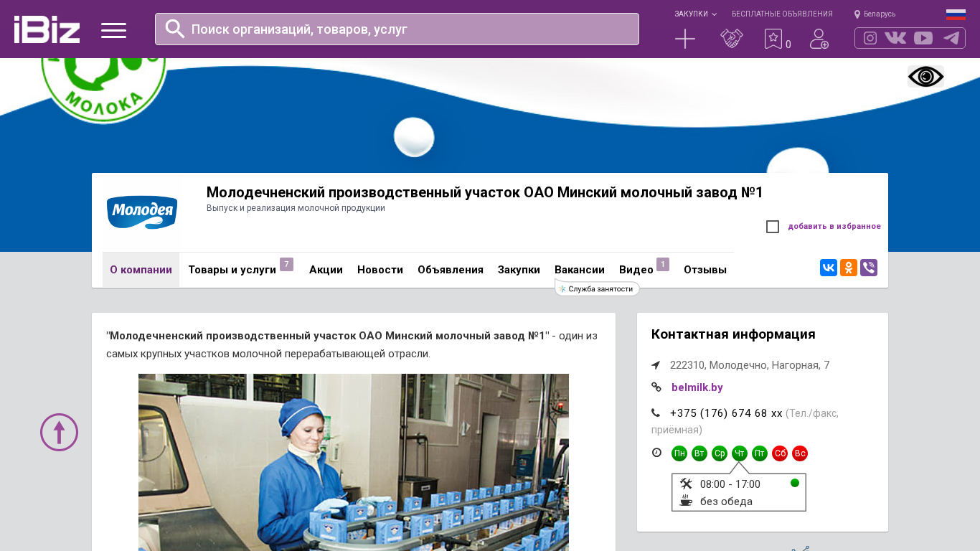980x551 pixels.
Task: Open the handshake partners icon
Action: [x=732, y=39]
